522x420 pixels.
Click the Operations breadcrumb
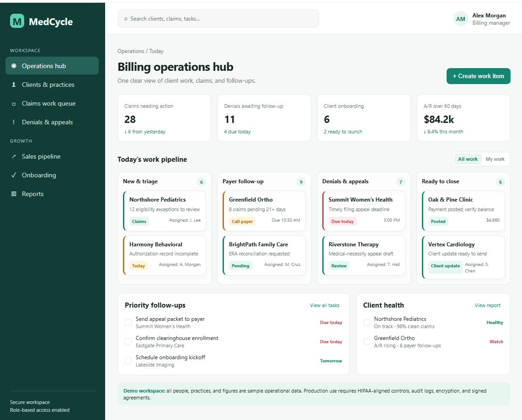[131, 51]
